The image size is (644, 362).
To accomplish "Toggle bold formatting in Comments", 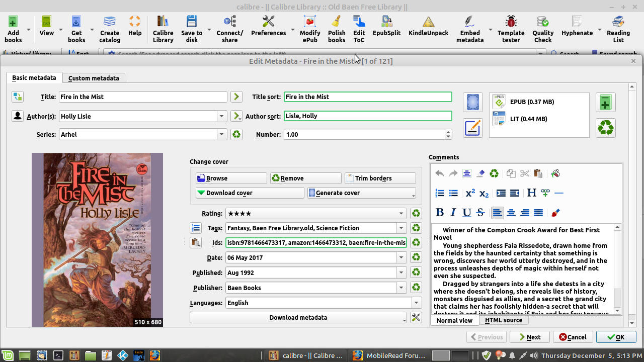I will tap(440, 213).
